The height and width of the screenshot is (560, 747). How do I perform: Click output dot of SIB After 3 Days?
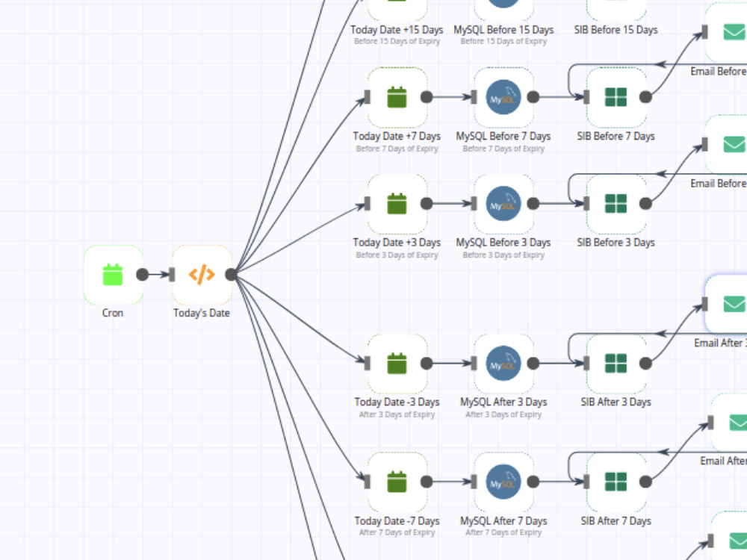(x=645, y=364)
